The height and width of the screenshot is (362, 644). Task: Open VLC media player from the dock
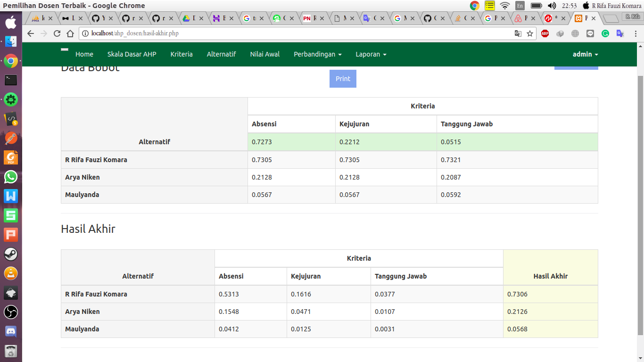[x=11, y=273]
